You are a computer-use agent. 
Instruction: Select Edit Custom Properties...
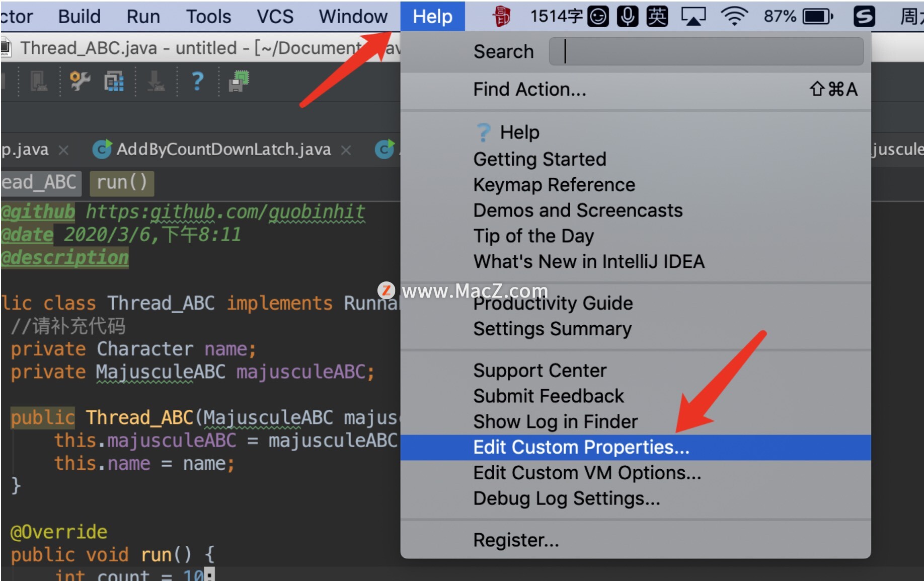636,448
